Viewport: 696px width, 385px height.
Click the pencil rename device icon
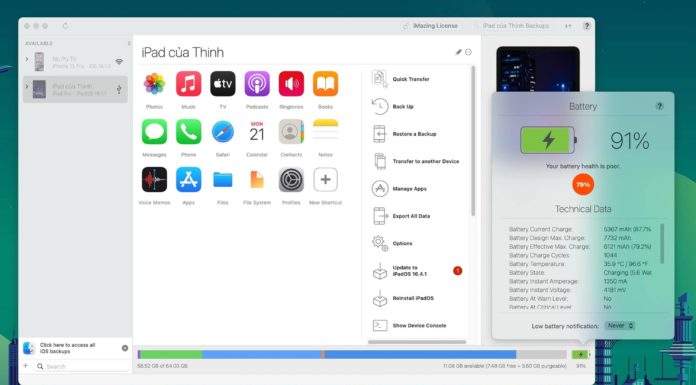[459, 52]
